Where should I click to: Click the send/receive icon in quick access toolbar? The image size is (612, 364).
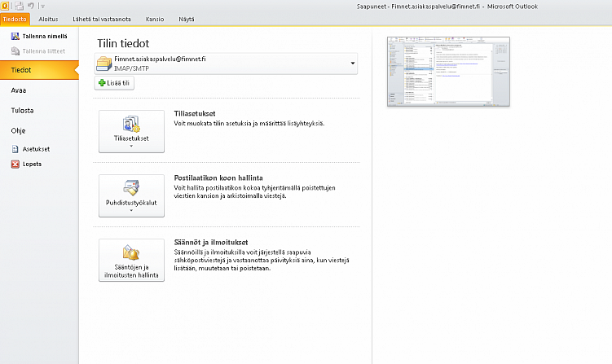[19, 6]
